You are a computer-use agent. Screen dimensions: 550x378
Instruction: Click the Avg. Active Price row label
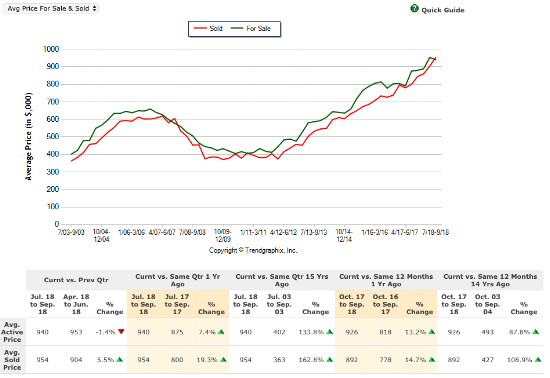coord(12,332)
